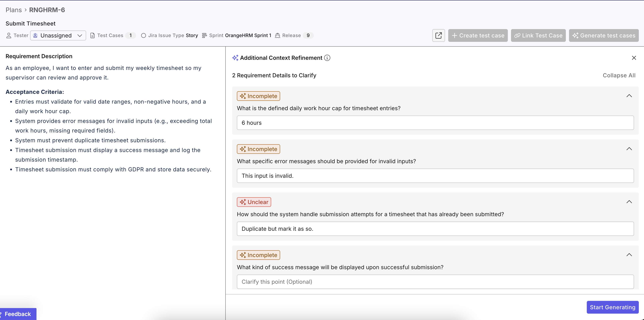
Task: Open requirement in external link icon
Action: point(438,35)
